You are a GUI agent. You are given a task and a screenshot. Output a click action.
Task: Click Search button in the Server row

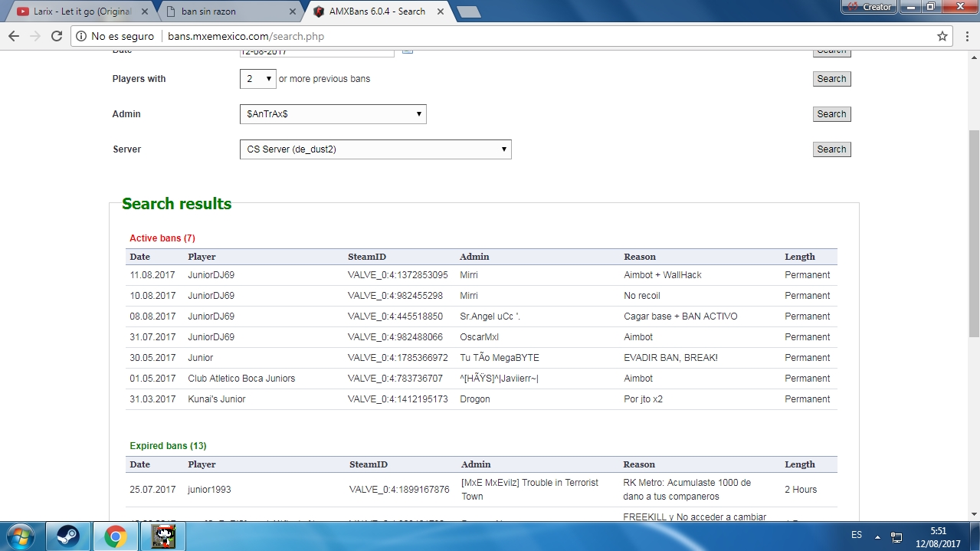[831, 149]
